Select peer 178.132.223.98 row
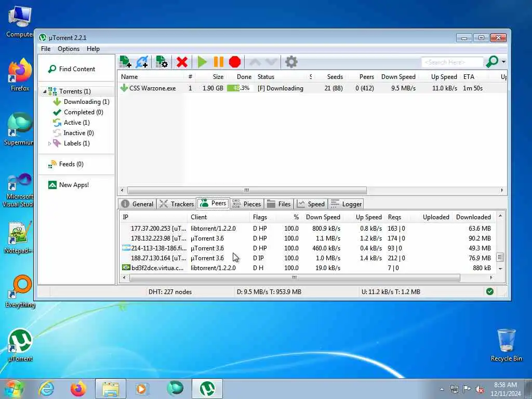 tap(307, 238)
